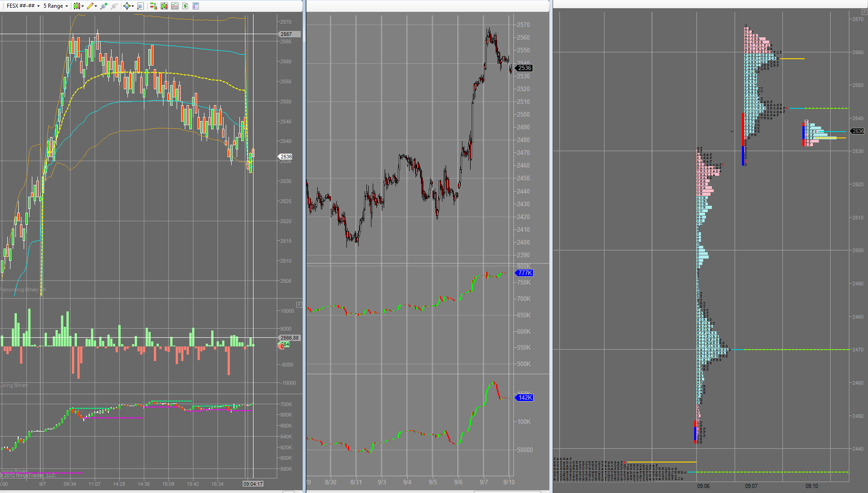Viewport: 868px width, 493px height.
Task: Click the zoom out magnifier icon
Action: [114, 6]
